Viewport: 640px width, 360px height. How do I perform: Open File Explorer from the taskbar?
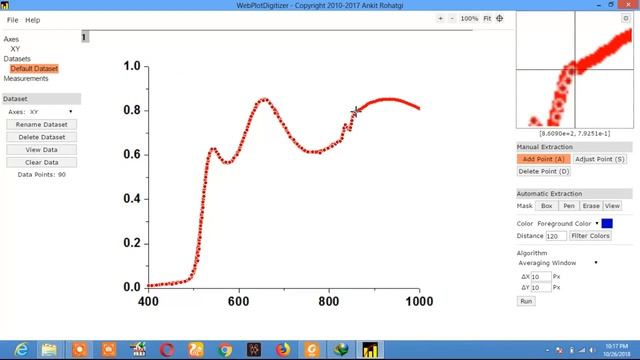tap(49, 350)
